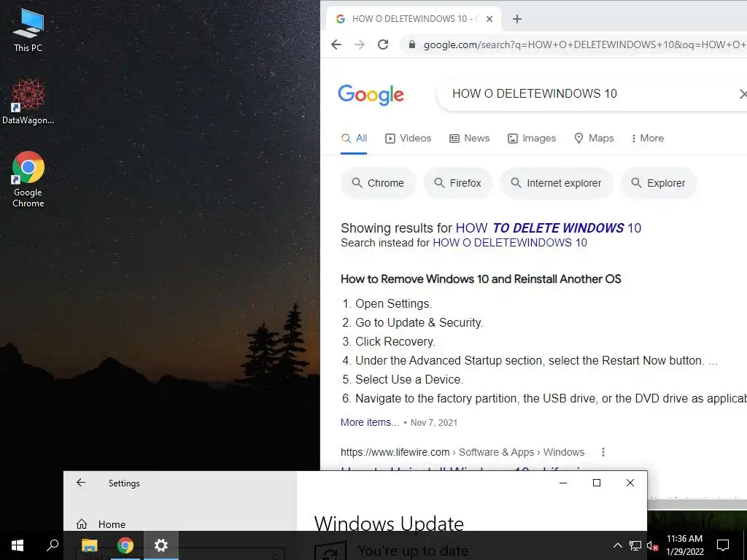The height and width of the screenshot is (560, 747).
Task: Switch to the Videos search tab
Action: tap(408, 138)
